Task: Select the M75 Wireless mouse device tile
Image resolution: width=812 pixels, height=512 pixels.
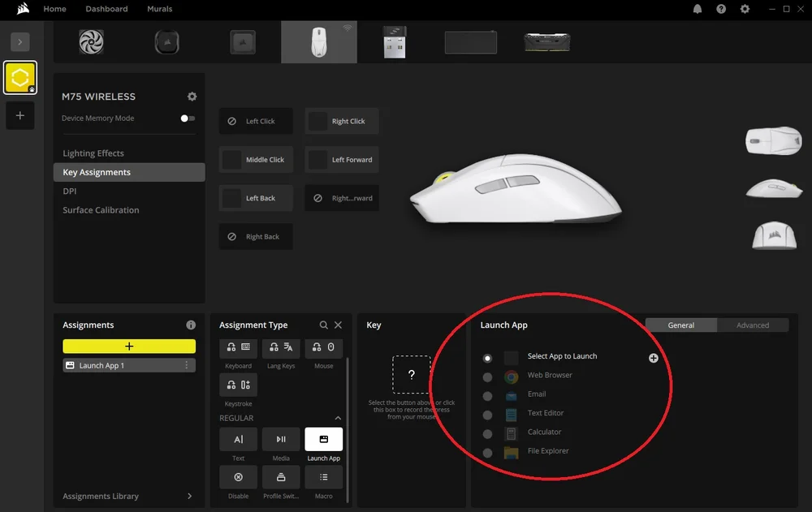Action: point(319,42)
